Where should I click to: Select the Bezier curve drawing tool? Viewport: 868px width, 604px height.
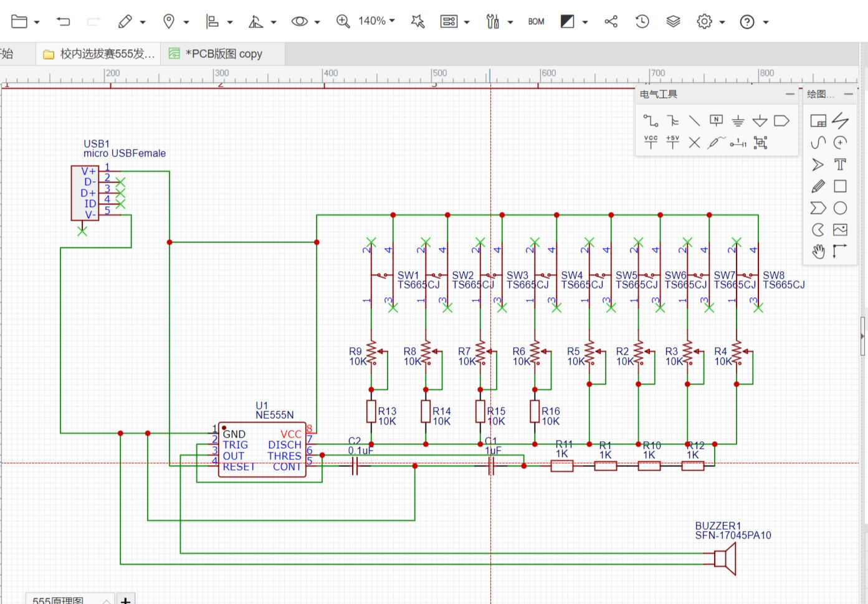pyautogui.click(x=818, y=143)
